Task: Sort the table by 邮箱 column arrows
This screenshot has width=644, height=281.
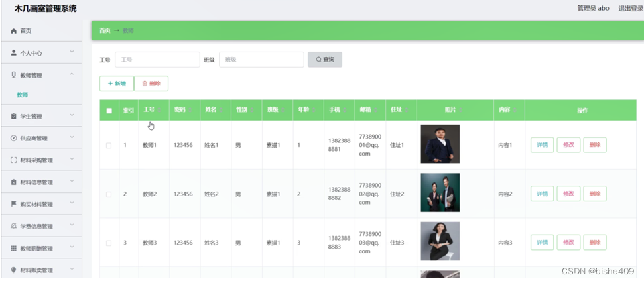Action: click(375, 110)
